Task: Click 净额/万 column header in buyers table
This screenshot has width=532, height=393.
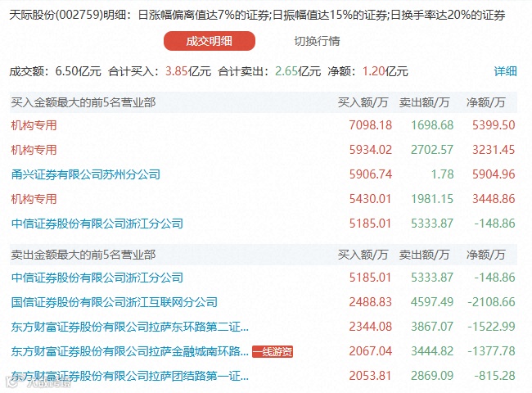Action: pyautogui.click(x=486, y=102)
